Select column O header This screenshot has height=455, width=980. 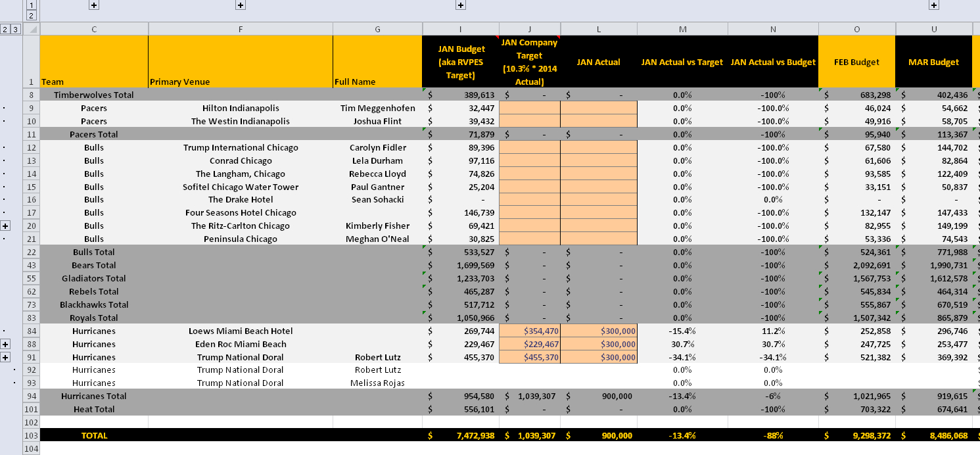coord(857,29)
